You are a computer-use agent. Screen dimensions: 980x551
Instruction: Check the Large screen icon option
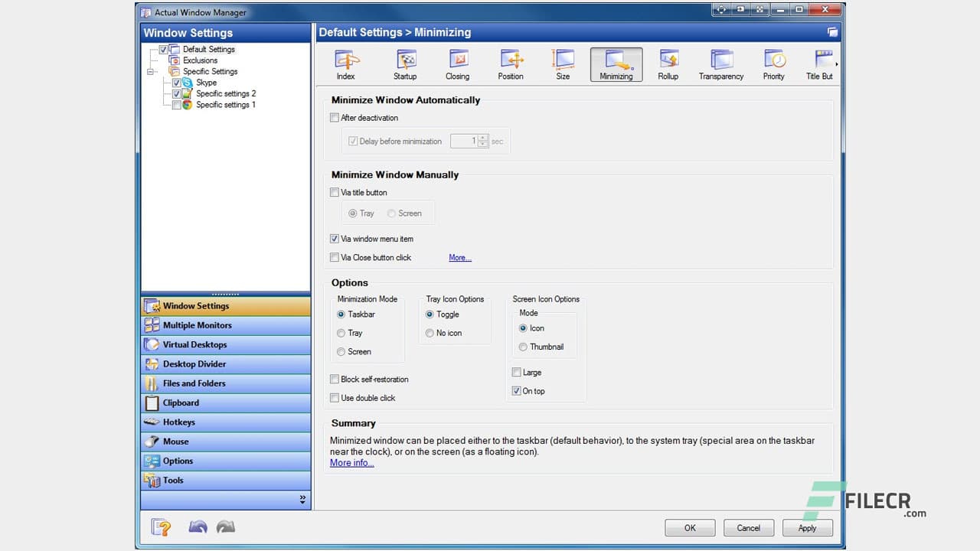(517, 372)
